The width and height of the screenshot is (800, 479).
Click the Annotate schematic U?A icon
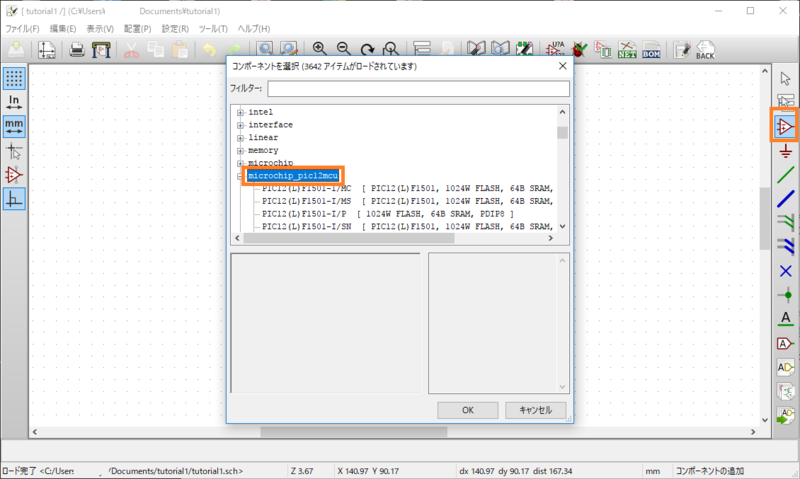555,49
